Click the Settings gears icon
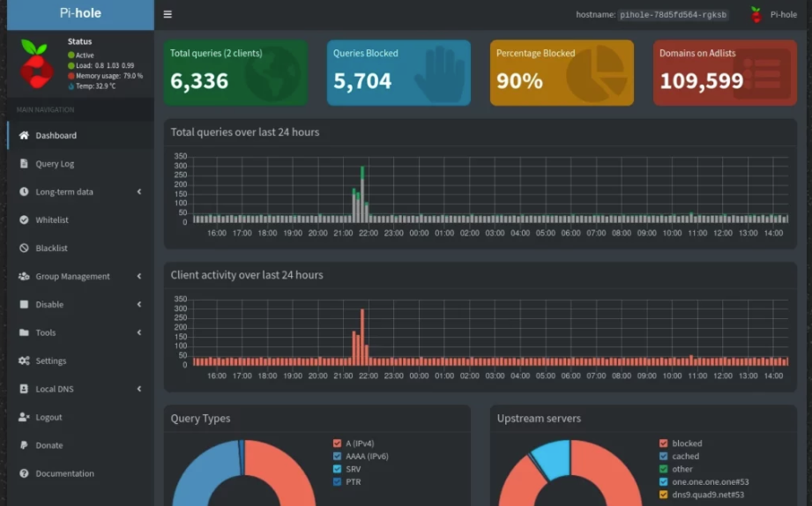 click(24, 361)
